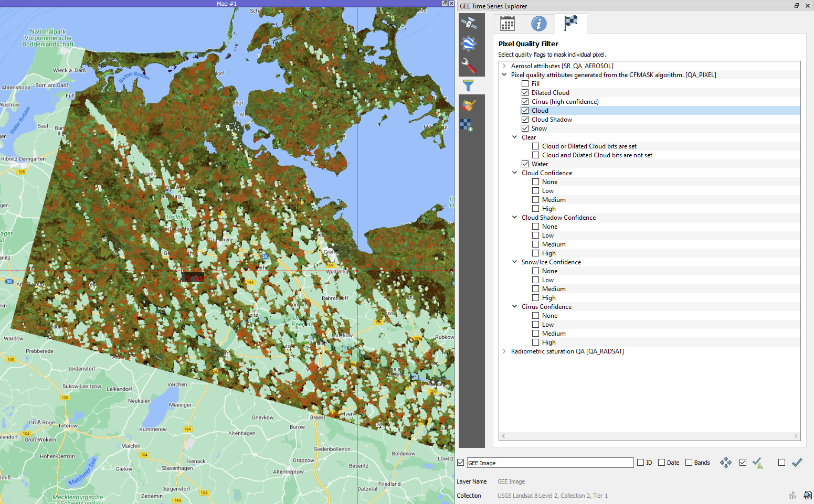Click the plain blue checkmark apply icon

point(797,463)
